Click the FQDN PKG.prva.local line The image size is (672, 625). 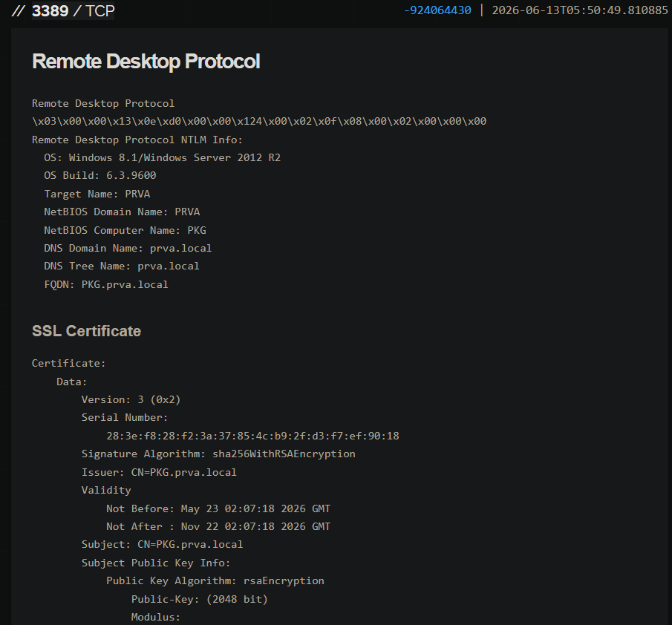[x=106, y=285]
